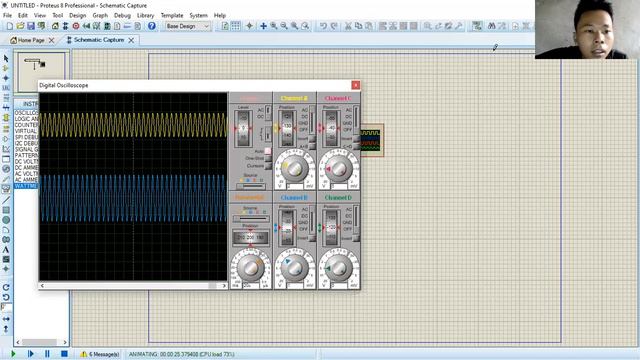Toggle Channel C Invert button
640x360 pixels.
pyautogui.click(x=356, y=139)
